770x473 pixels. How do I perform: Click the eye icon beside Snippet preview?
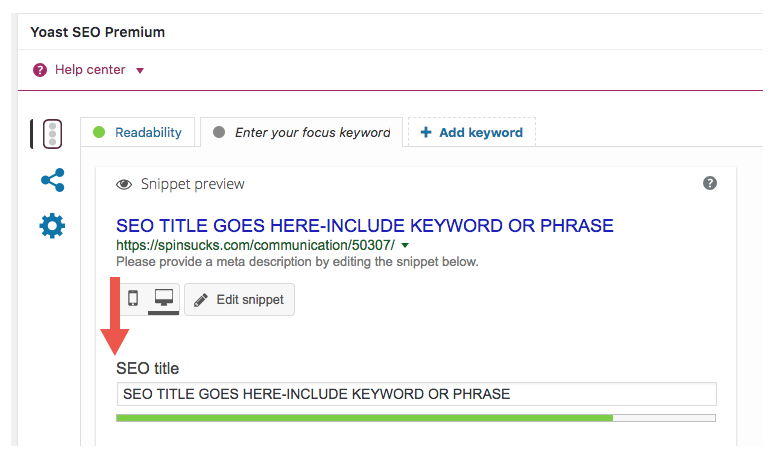[125, 184]
